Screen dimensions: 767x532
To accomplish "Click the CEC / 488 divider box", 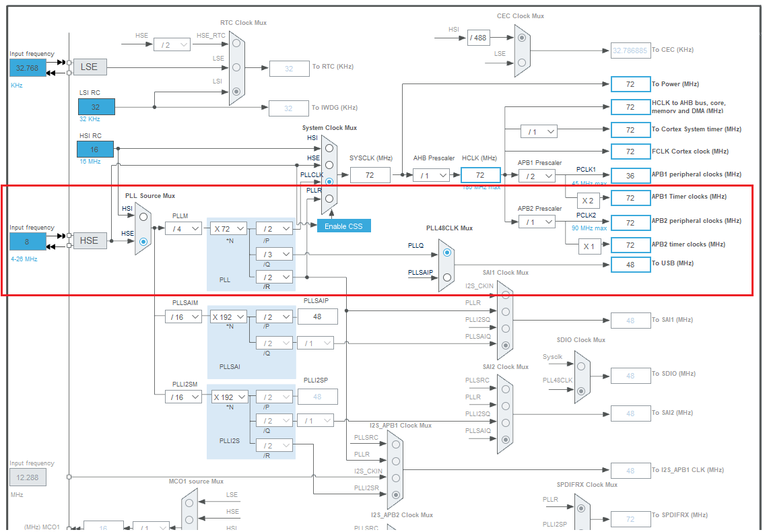I will pos(478,38).
